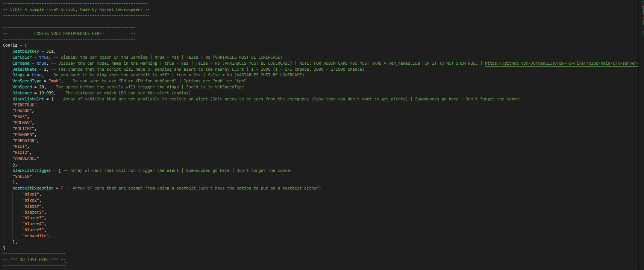Click the "blazer3" exception entry
The height and width of the screenshot is (270, 644).
click(33, 218)
